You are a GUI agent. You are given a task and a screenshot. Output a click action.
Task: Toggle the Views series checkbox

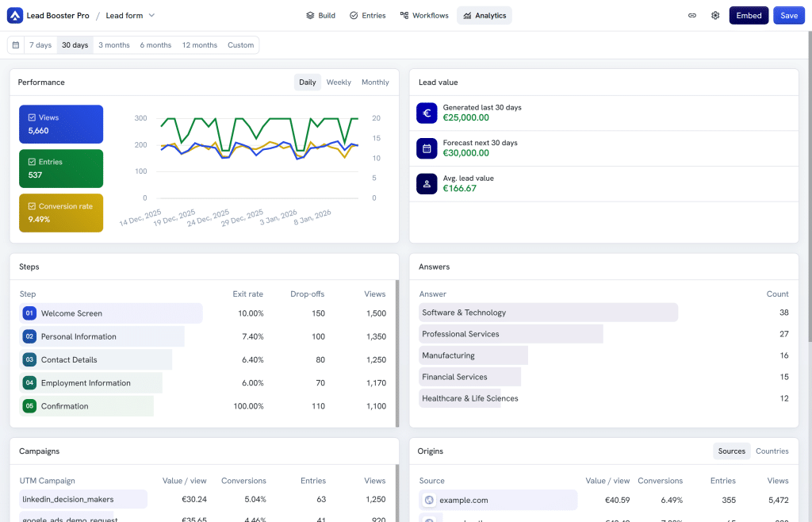32,117
